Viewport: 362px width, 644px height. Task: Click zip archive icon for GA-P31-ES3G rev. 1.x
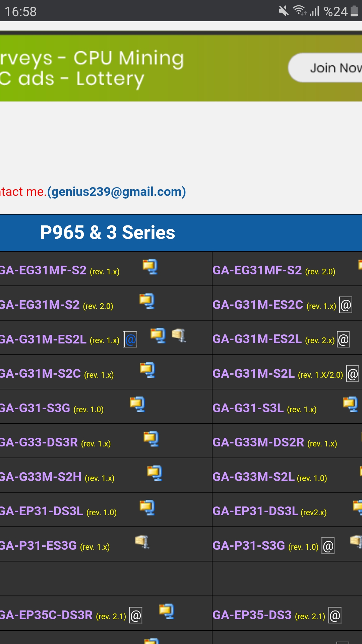[142, 542]
